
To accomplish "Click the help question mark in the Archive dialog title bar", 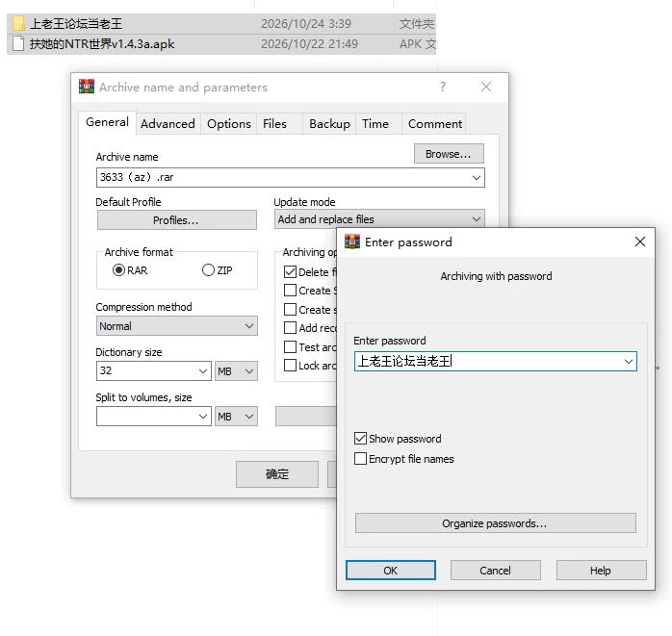I will pos(443,87).
